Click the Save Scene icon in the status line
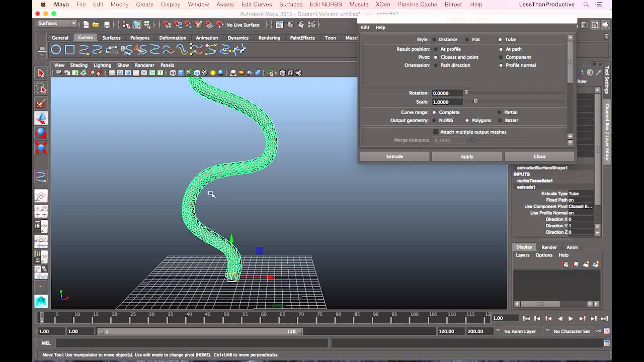The height and width of the screenshot is (362, 644). (107, 25)
